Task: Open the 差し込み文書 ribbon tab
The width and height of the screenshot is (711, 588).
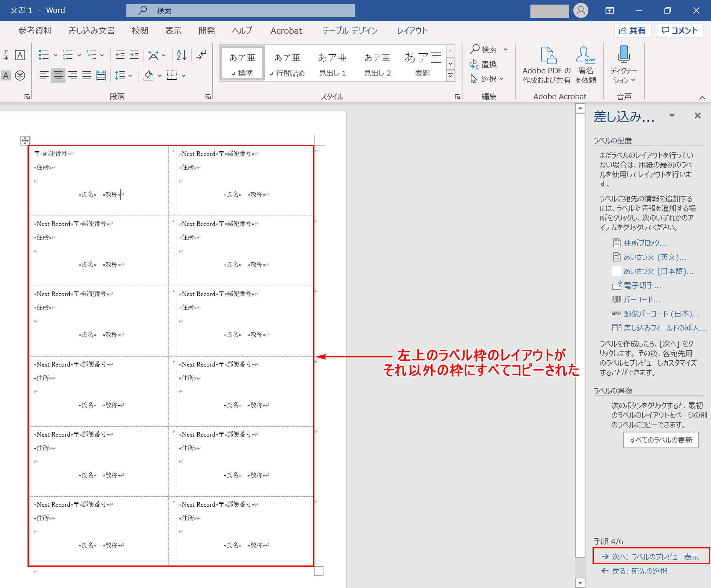Action: pos(92,30)
